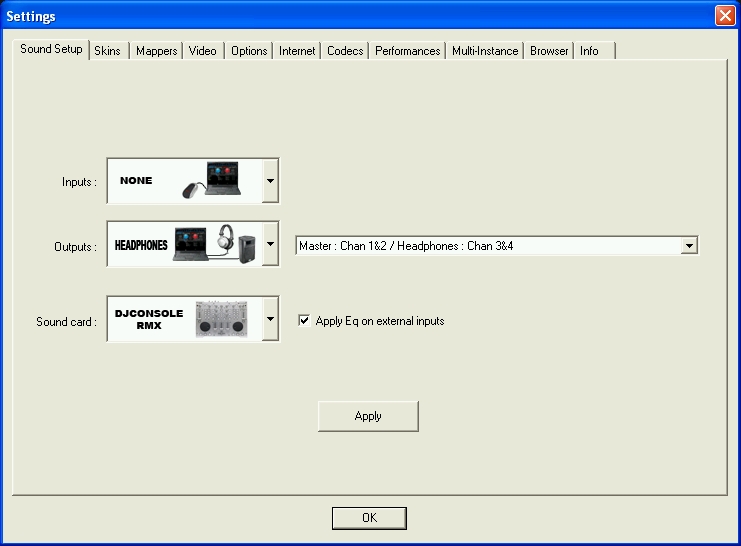This screenshot has width=741, height=546.
Task: Click the DJCONSOLE RMX sound card text
Action: pos(149,319)
